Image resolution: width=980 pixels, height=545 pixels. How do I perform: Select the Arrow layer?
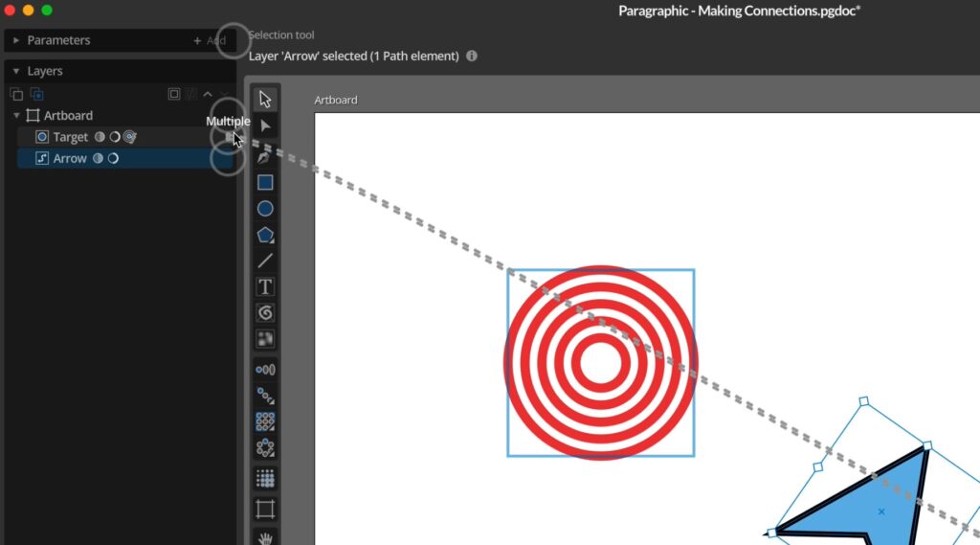pyautogui.click(x=70, y=158)
